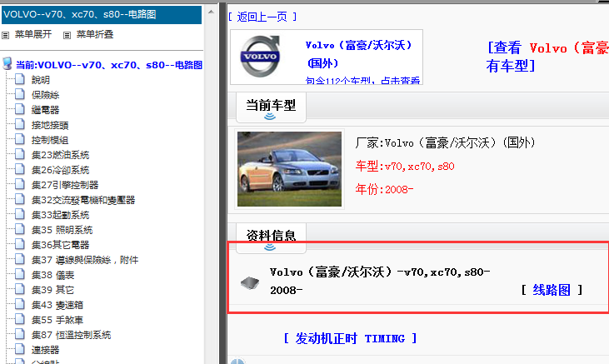Image resolution: width=609 pixels, height=364 pixels.
Task: Click the gray module icon beside Volvo v70 entry
Action: 250,282
